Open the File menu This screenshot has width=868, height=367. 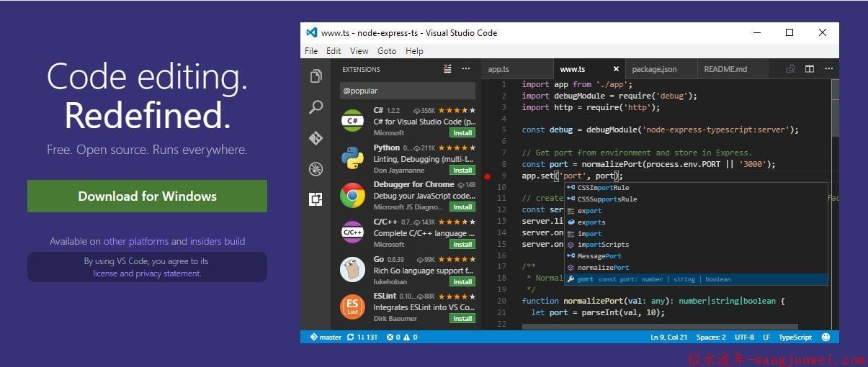coord(311,51)
